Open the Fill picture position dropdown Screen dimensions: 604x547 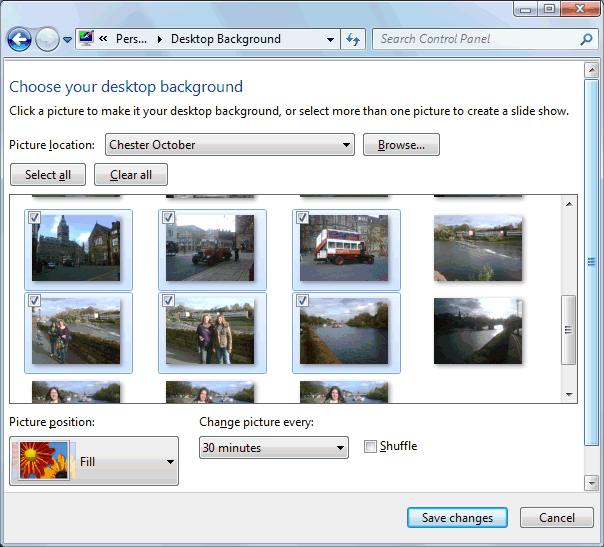coord(170,462)
